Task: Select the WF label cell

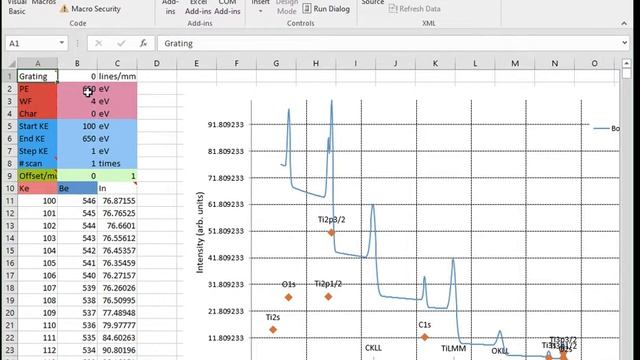Action: point(38,101)
